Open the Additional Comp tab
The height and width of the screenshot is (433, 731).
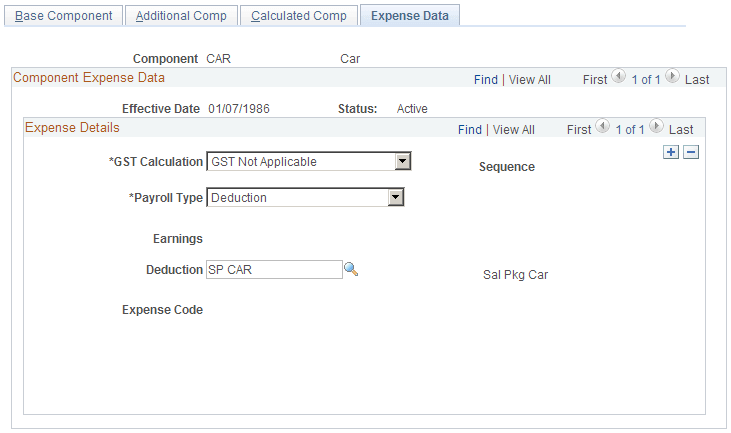click(x=181, y=16)
